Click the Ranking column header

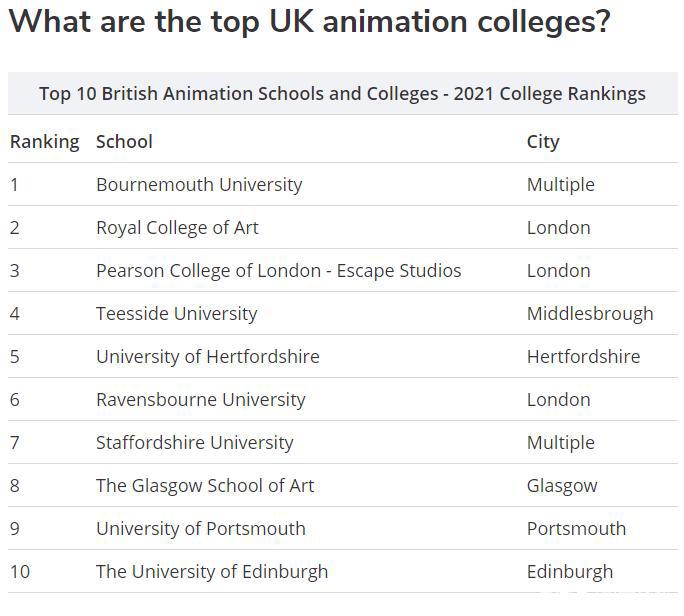coord(44,142)
